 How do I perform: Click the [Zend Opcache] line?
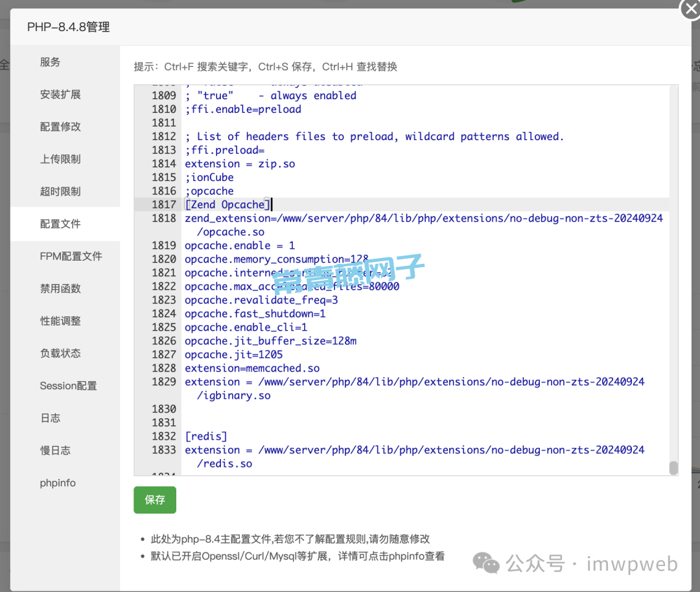(x=227, y=204)
